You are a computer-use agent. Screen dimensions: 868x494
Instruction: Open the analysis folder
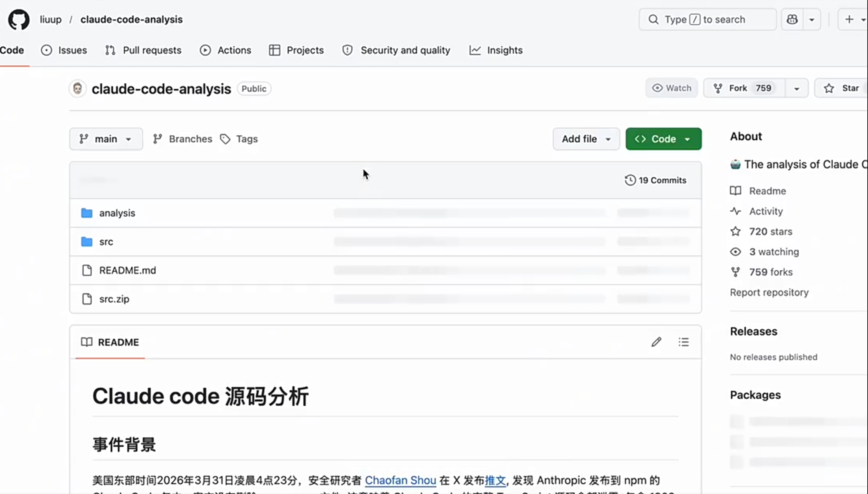click(117, 213)
